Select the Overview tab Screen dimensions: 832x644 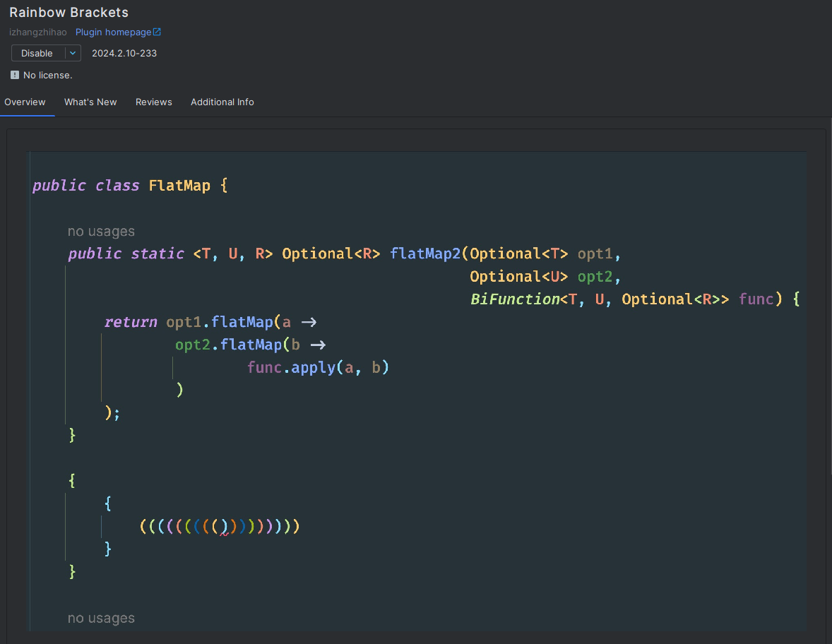click(25, 102)
